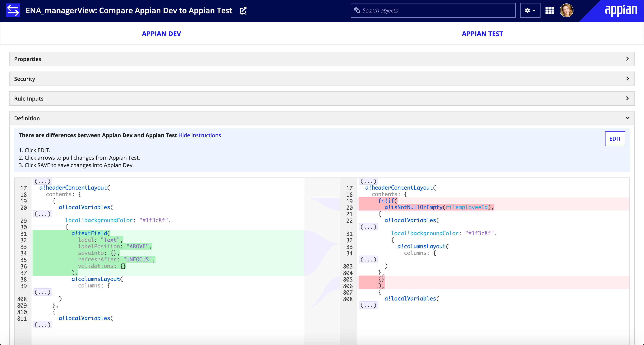Click the Appian logo
Viewport: 644px width, 345px height.
coord(621,10)
